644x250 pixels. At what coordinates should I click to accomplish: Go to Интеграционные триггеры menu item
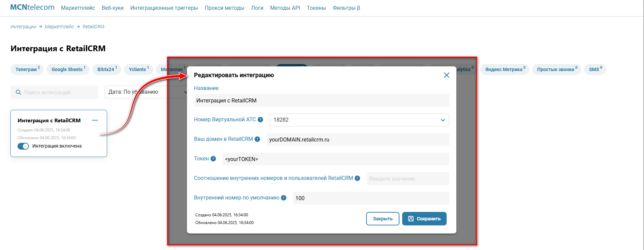[x=164, y=8]
